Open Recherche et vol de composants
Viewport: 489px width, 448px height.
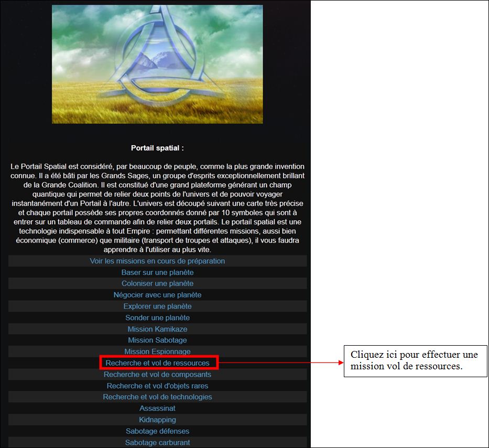click(157, 375)
